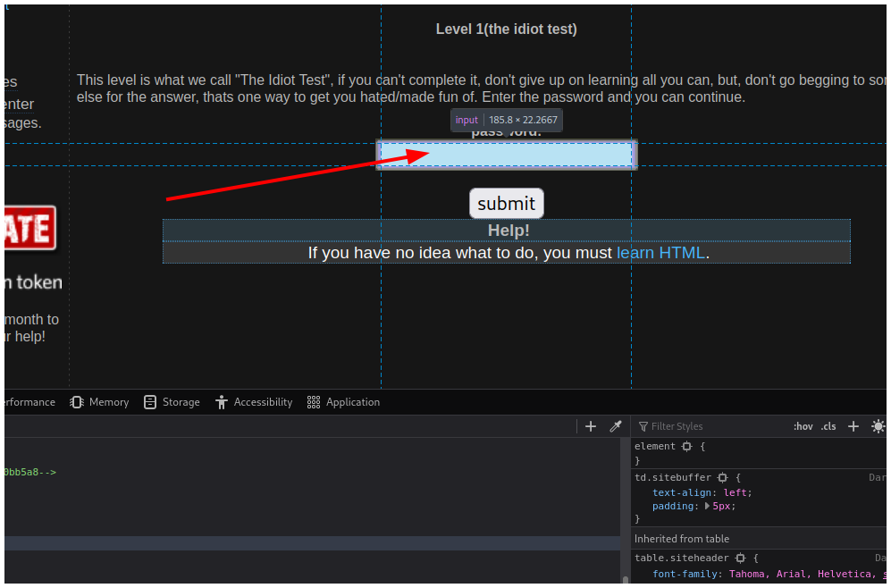Open the Accessibility panel tab
The height and width of the screenshot is (588, 891).
tap(254, 402)
